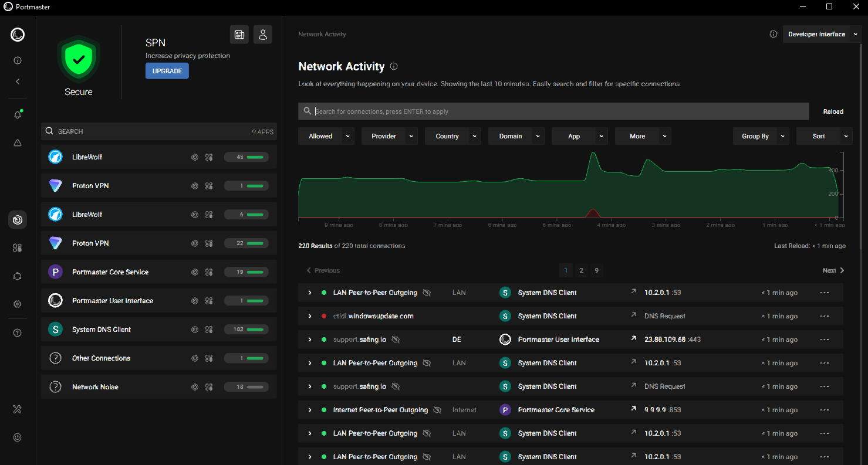Click the info icon in the left sidebar

click(x=18, y=60)
